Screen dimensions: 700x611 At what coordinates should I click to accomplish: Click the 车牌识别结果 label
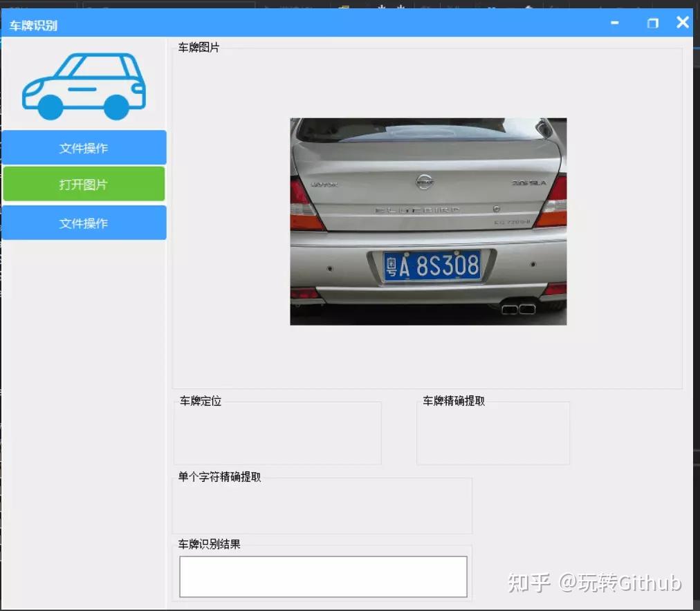tap(209, 544)
